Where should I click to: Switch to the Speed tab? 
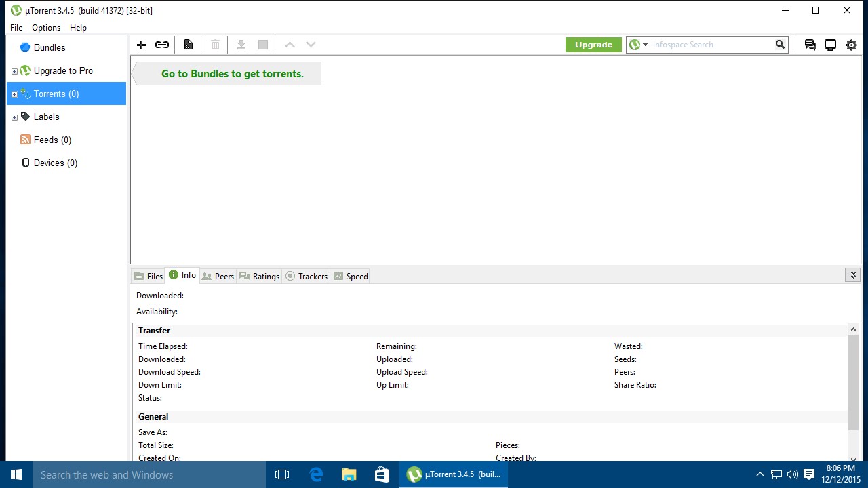pyautogui.click(x=351, y=276)
